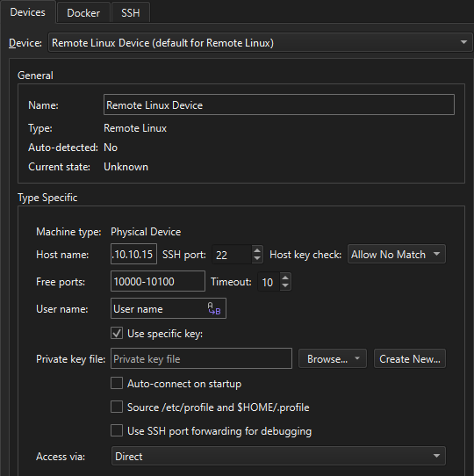The image size is (474, 476).
Task: Decrease Timeout with down arrow
Action: (x=285, y=286)
